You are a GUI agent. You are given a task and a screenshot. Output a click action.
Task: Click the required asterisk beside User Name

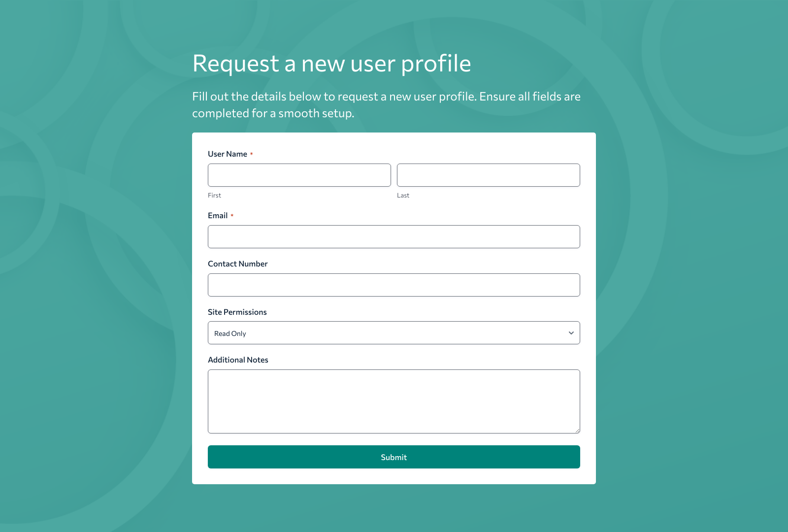click(252, 154)
